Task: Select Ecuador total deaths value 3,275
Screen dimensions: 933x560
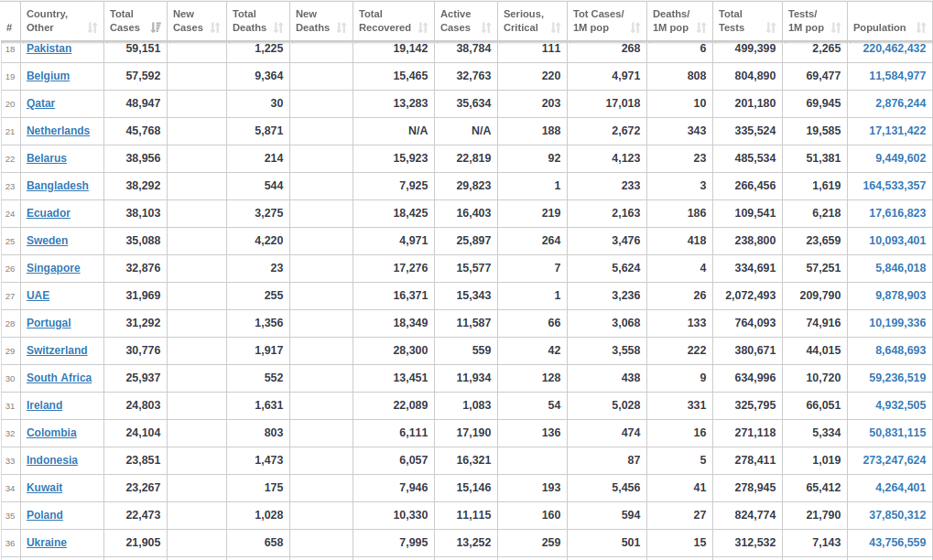Action: click(269, 213)
